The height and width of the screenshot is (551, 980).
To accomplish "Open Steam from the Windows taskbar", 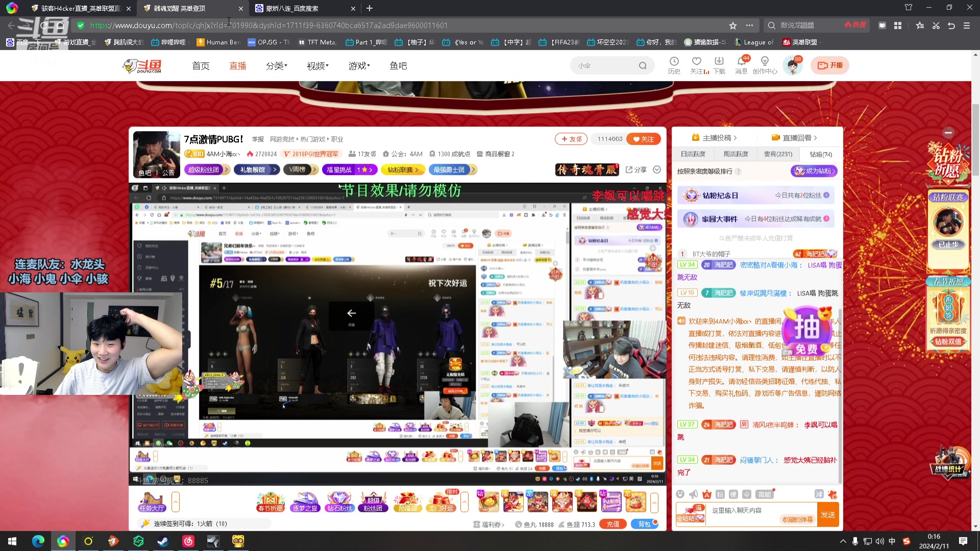I will (163, 541).
